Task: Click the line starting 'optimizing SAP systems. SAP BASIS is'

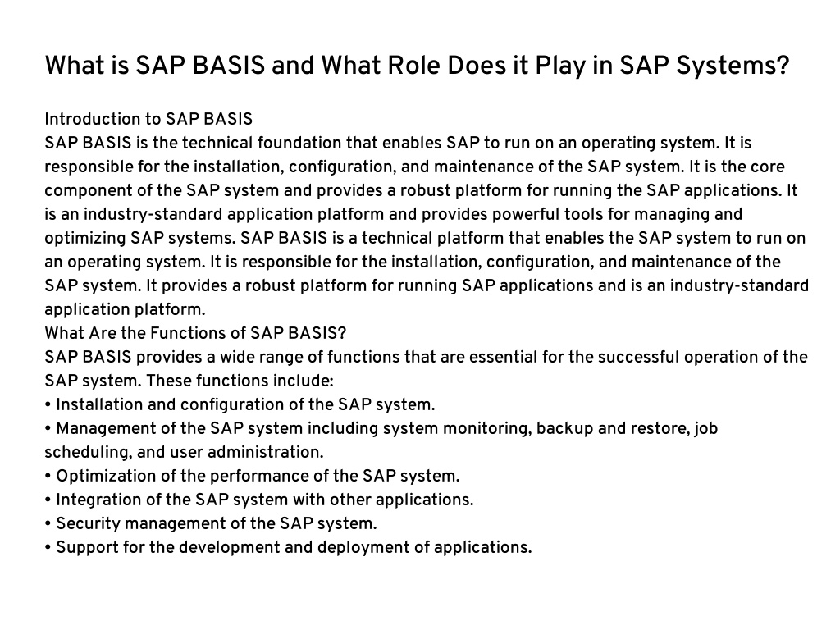Action: pos(426,238)
